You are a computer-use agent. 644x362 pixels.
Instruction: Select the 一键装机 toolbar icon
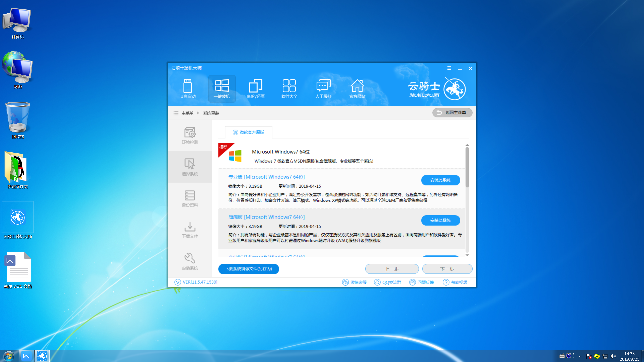(x=222, y=89)
